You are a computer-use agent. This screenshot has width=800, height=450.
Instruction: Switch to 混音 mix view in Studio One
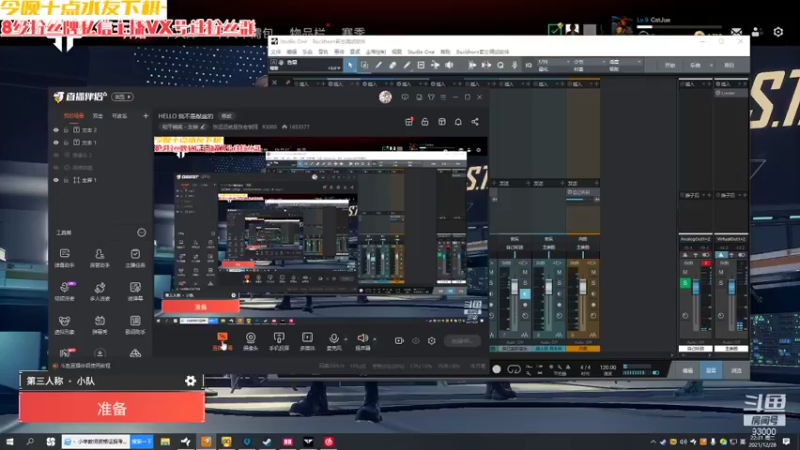click(711, 371)
